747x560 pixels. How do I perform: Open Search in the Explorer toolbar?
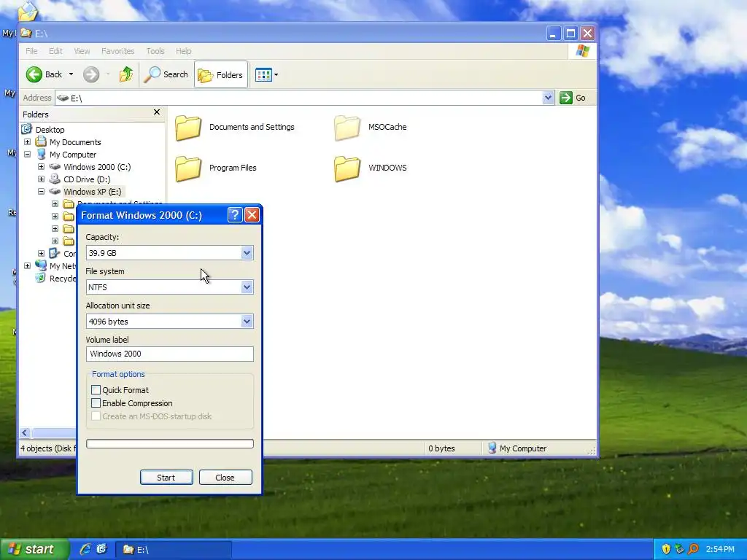coord(166,74)
